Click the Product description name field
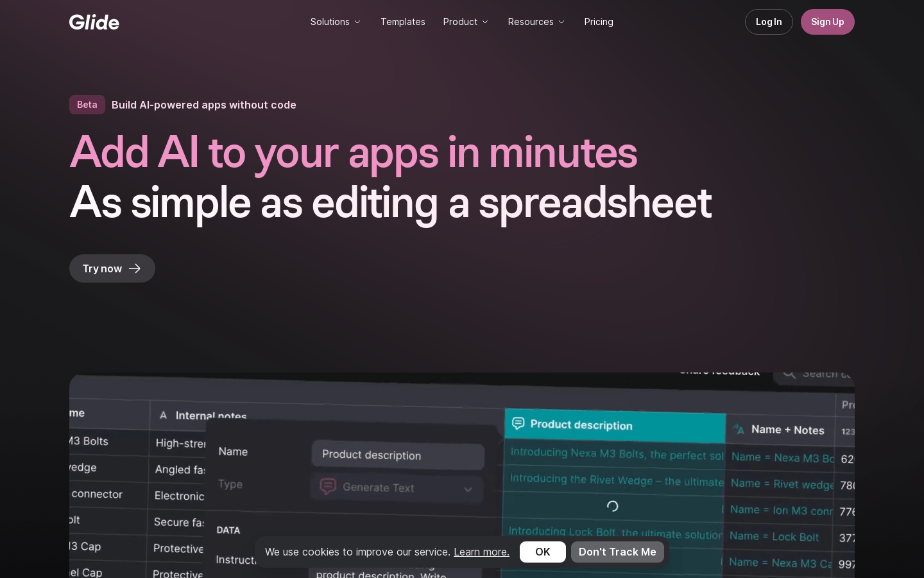924x578 pixels. click(398, 455)
